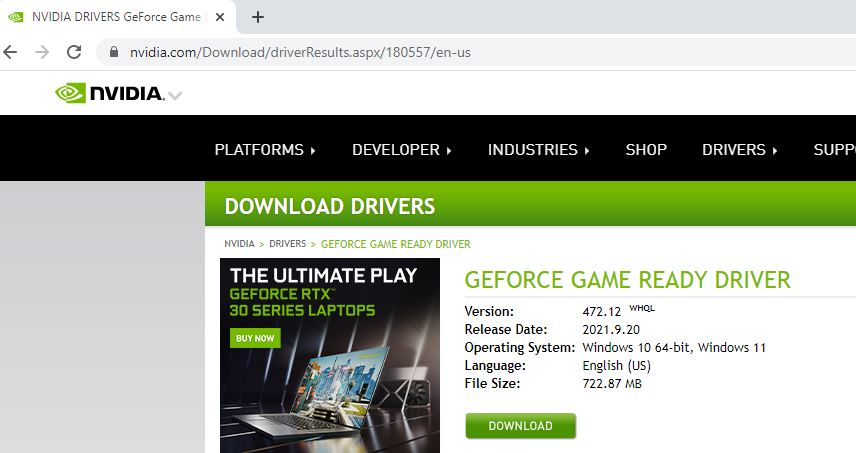
Task: Click the file size 722.87 MB
Action: click(612, 384)
